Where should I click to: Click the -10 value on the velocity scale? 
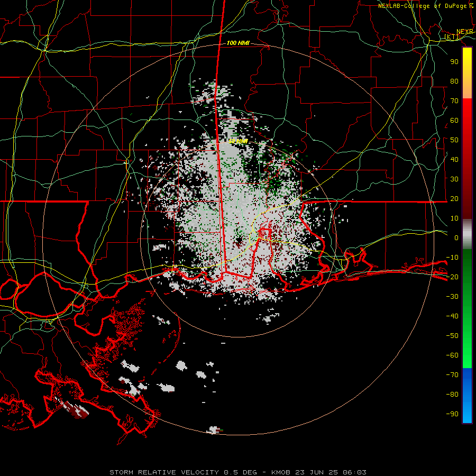click(x=452, y=258)
